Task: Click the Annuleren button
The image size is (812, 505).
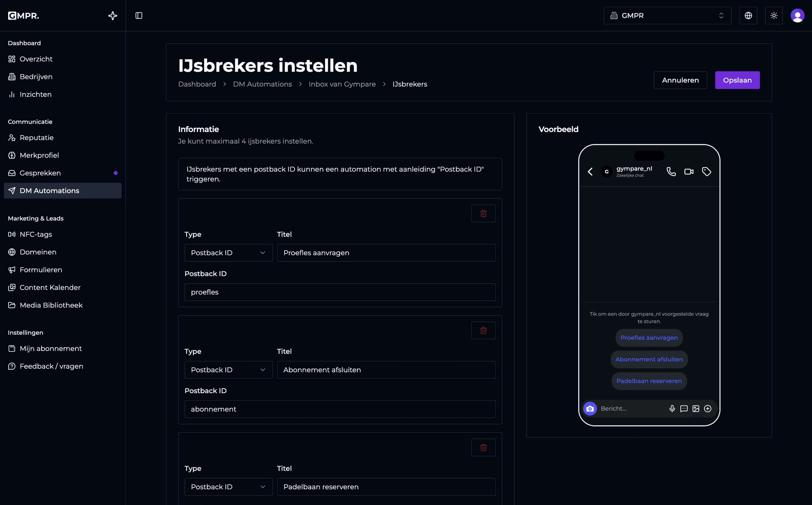Action: pyautogui.click(x=680, y=80)
